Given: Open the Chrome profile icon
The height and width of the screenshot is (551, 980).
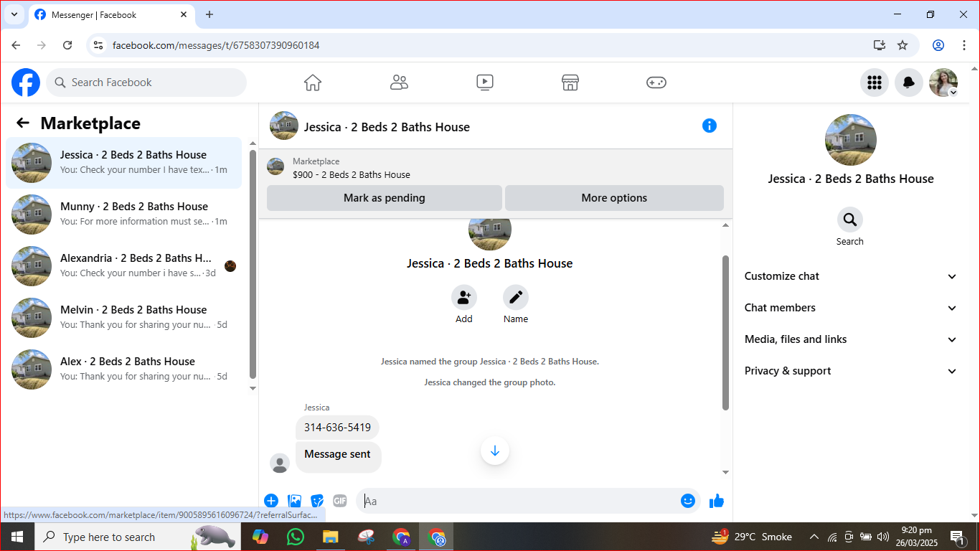Looking at the screenshot, I should click(938, 45).
